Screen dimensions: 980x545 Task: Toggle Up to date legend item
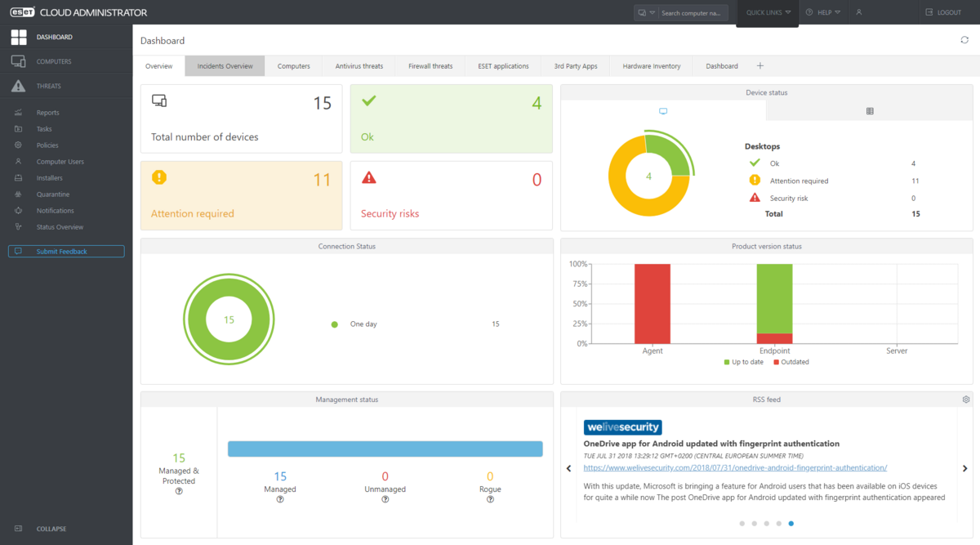746,362
